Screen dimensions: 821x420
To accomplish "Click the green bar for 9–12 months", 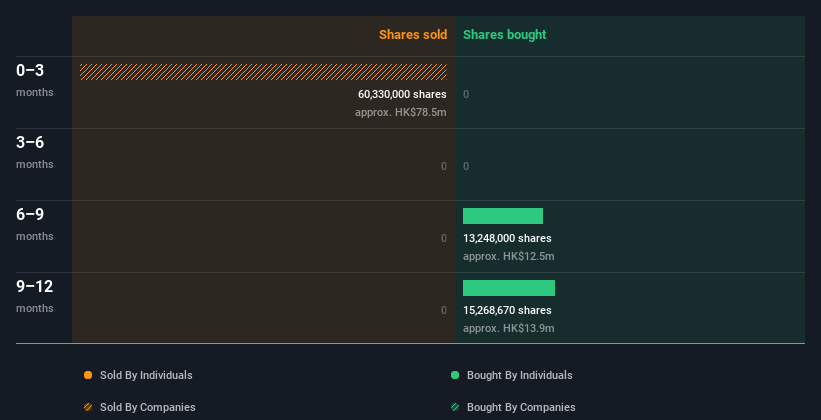I will point(509,288).
